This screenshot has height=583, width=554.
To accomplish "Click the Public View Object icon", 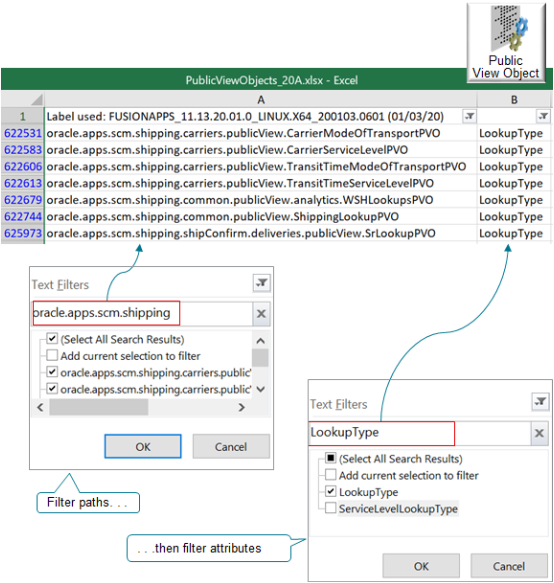I will [506, 43].
